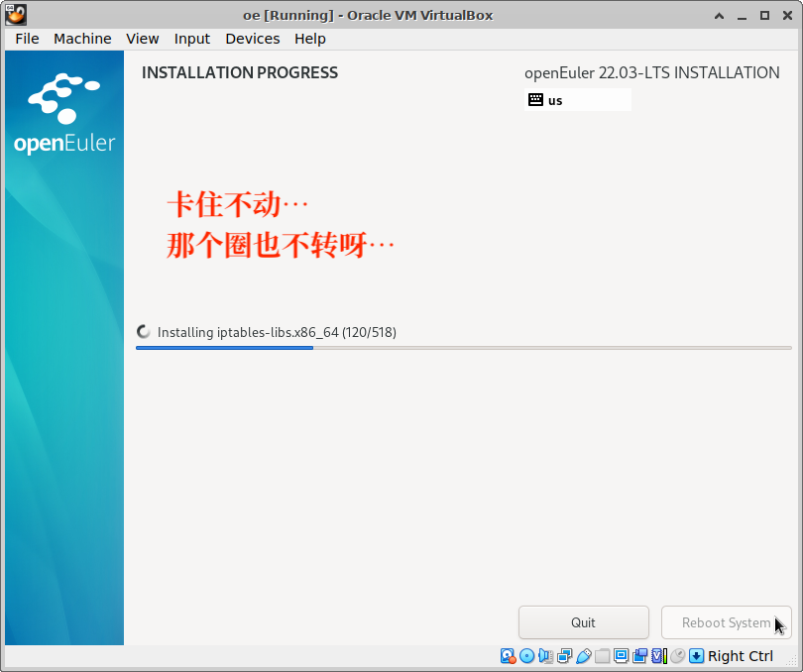This screenshot has height=672, width=803.
Task: Click the shared folders status icon
Action: (x=603, y=656)
